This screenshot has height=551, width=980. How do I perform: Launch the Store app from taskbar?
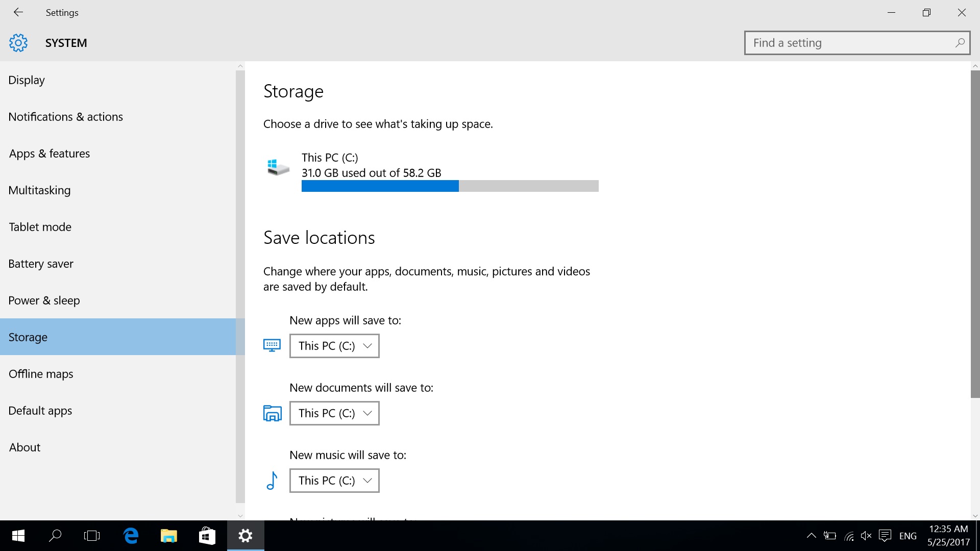207,536
